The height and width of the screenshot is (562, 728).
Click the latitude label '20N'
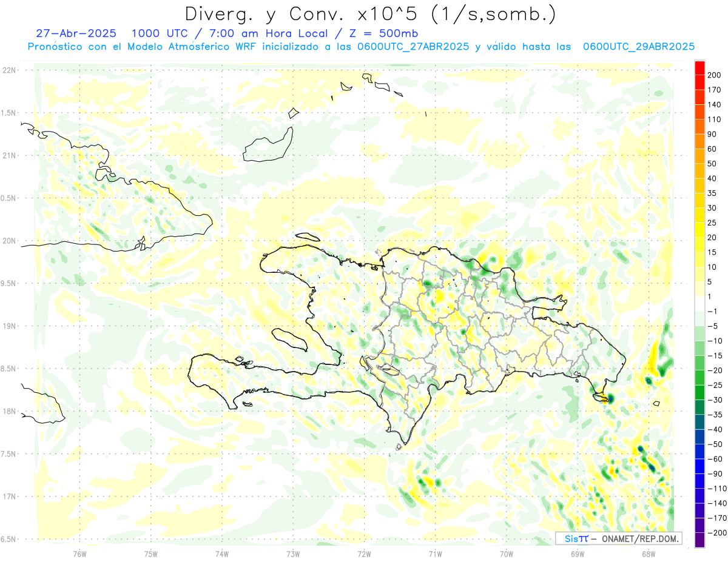[9, 241]
